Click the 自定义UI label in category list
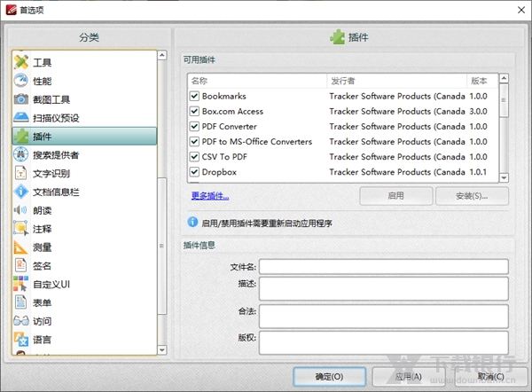Screen dimensions: 532x392 51,285
